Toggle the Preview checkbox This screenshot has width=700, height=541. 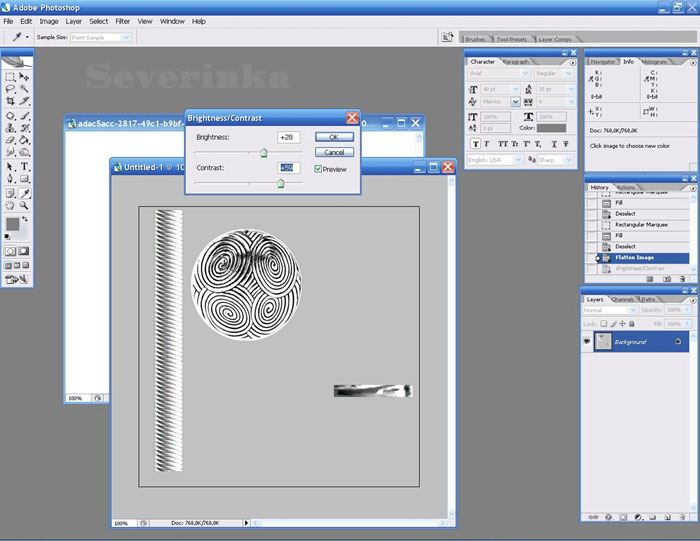coord(318,169)
